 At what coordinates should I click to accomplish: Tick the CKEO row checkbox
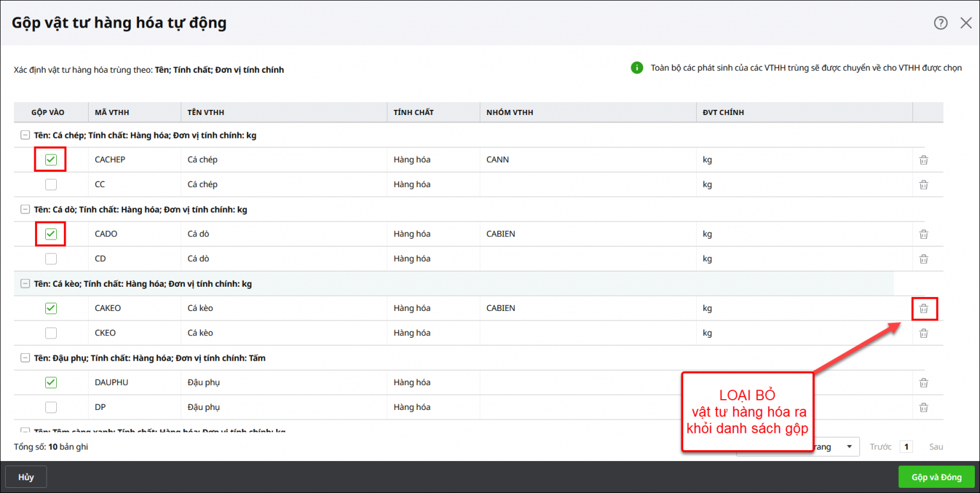(51, 333)
